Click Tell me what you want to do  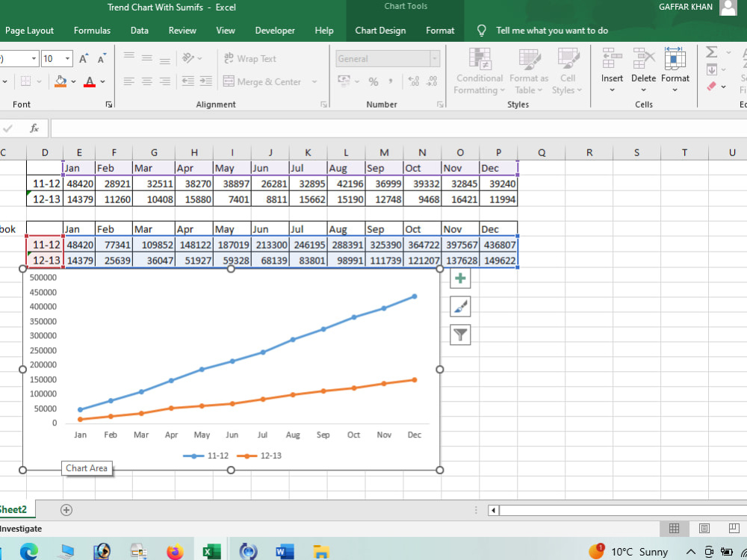pos(552,31)
